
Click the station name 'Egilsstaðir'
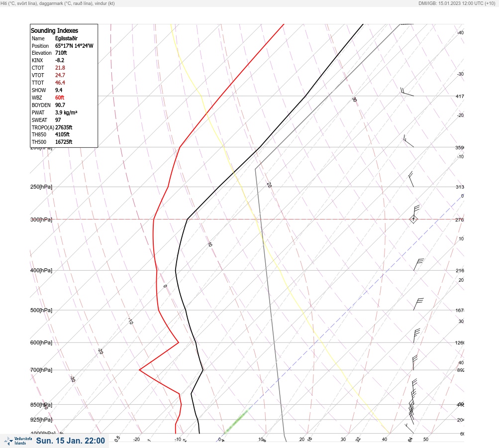click(x=66, y=38)
